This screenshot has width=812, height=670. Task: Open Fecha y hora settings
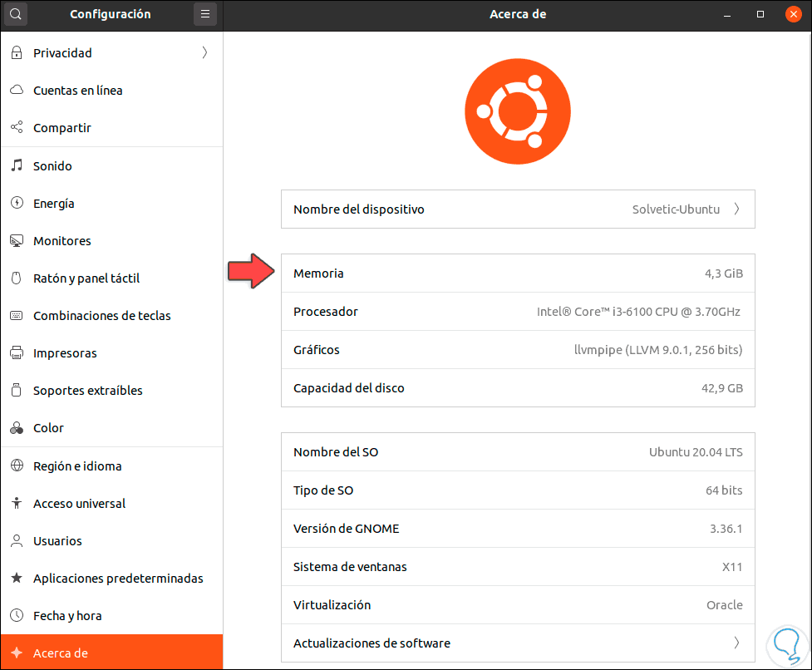tap(112, 615)
